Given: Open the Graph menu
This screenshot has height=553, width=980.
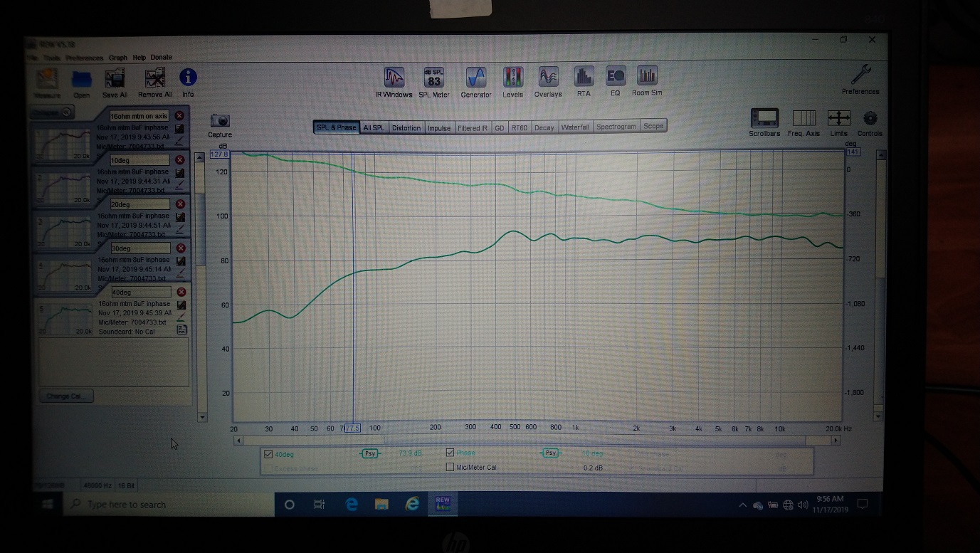Looking at the screenshot, I should [x=118, y=58].
